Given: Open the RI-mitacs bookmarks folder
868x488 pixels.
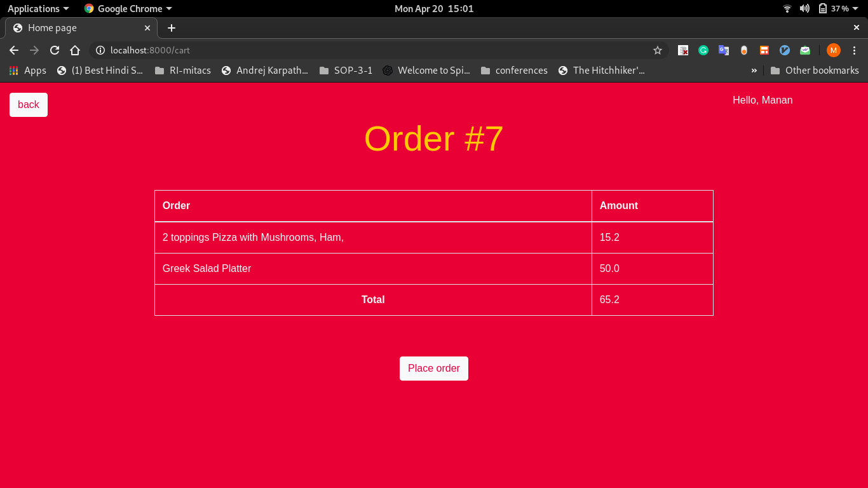Looking at the screenshot, I should point(184,71).
